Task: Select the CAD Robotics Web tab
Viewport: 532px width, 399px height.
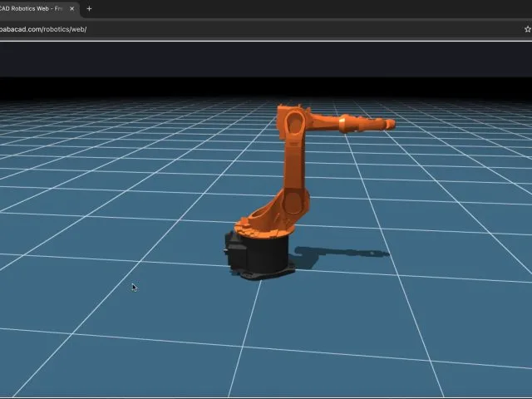Action: pyautogui.click(x=38, y=9)
